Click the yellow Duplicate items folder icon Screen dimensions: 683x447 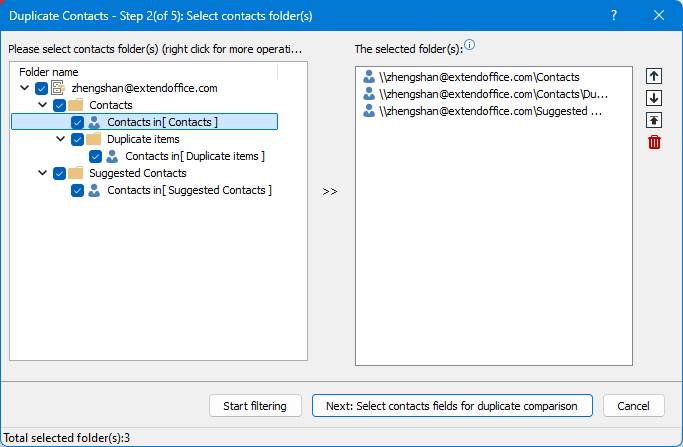93,139
